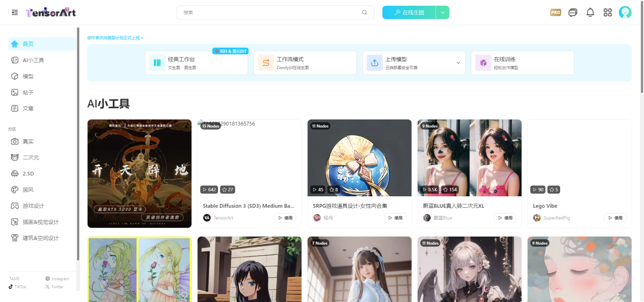Expand the 上传模型 card chevron
This screenshot has height=302, width=644.
tap(458, 62)
